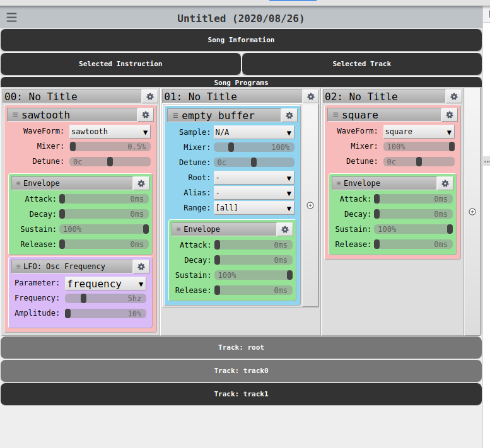Image resolution: width=490 pixels, height=448 pixels.
Task: Click the sawtooth envelope Attack slider
Action: tap(104, 199)
